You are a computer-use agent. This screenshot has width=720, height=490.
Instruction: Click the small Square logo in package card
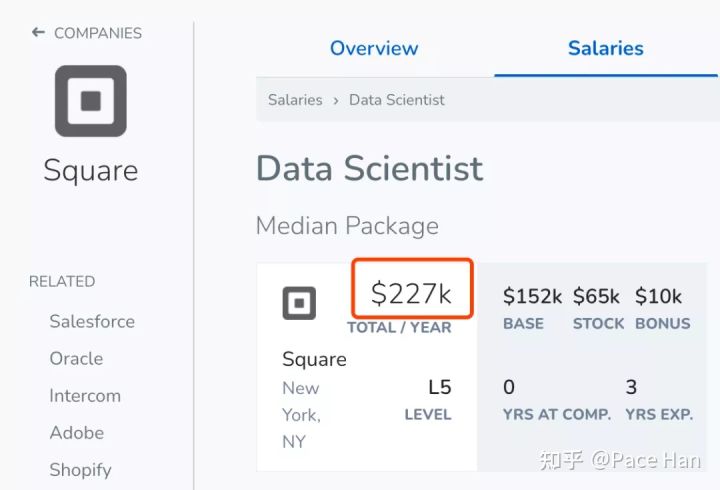pos(299,303)
